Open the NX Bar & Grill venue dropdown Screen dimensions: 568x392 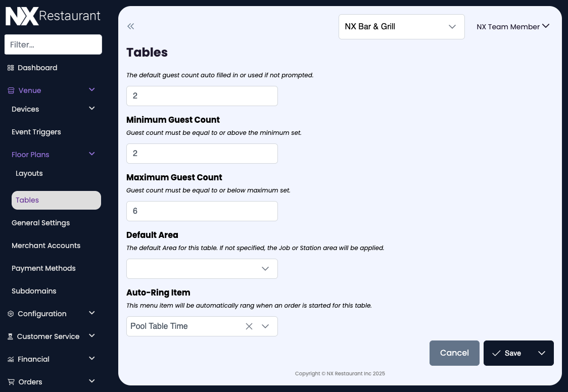click(401, 27)
